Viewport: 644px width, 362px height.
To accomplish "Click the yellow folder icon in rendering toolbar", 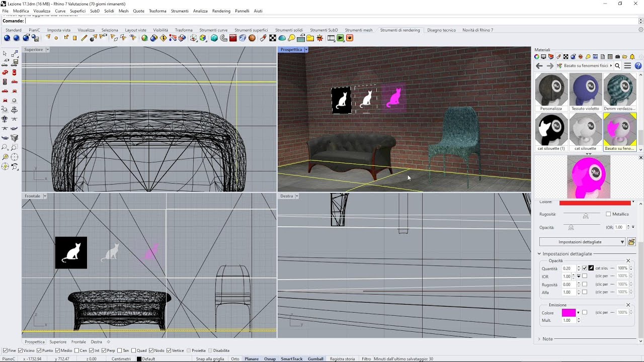I will click(310, 38).
